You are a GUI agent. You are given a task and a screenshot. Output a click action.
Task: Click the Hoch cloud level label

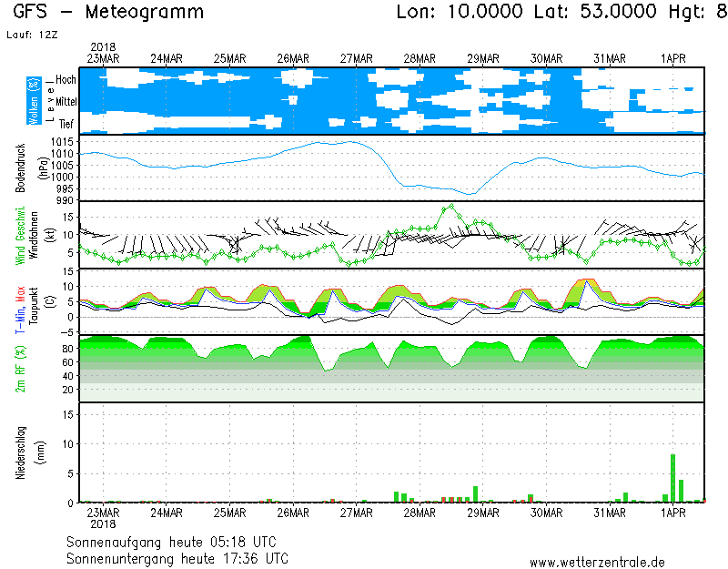click(66, 80)
